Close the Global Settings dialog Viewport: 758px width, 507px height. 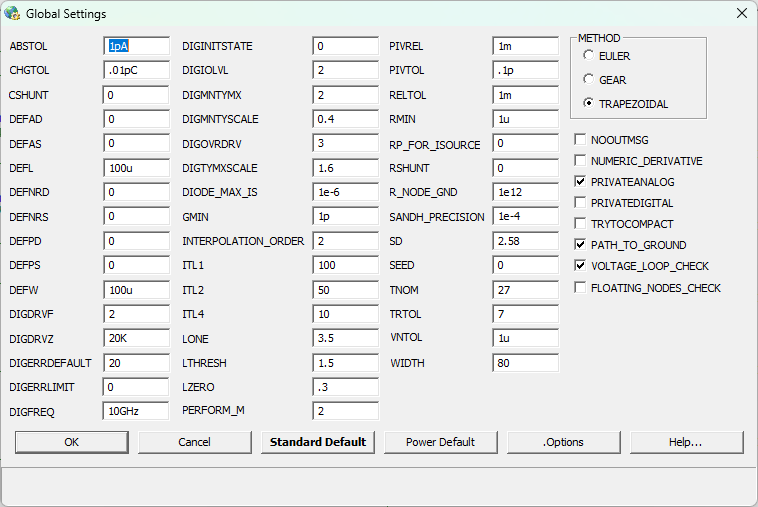click(741, 14)
